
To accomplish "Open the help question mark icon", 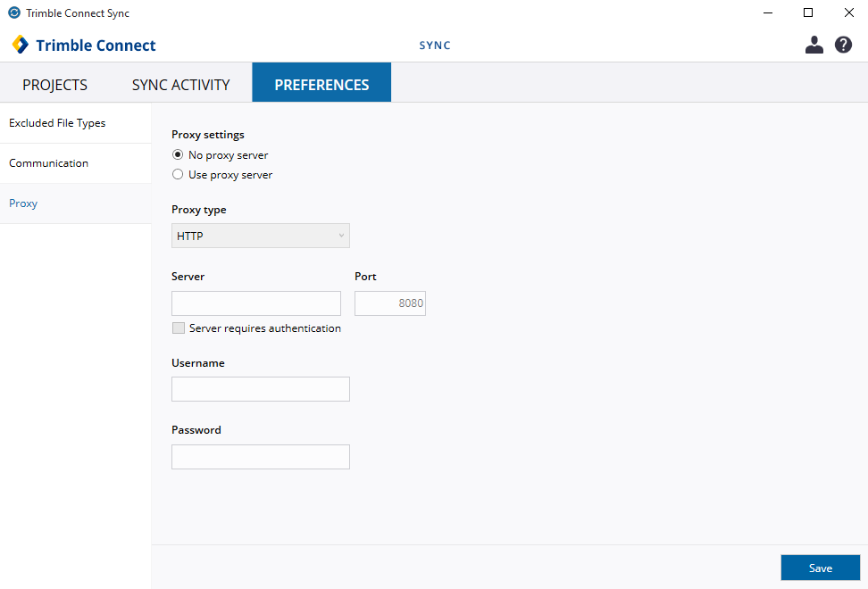I will point(843,45).
